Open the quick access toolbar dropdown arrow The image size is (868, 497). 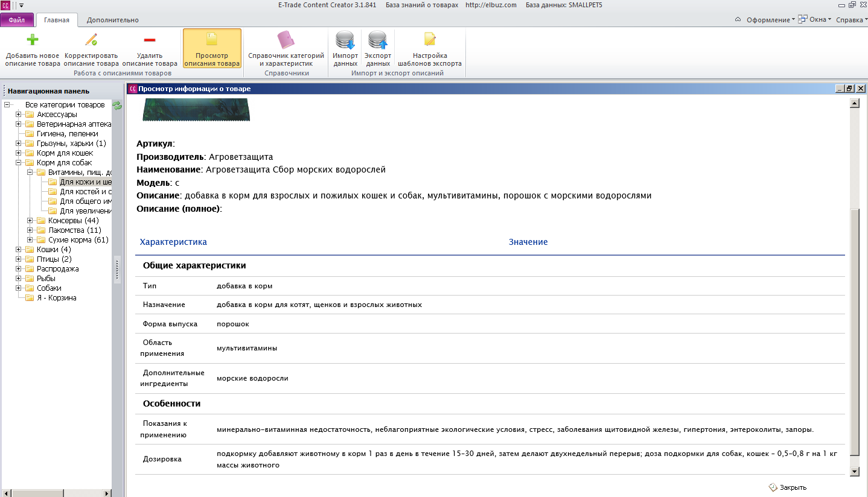pos(22,5)
